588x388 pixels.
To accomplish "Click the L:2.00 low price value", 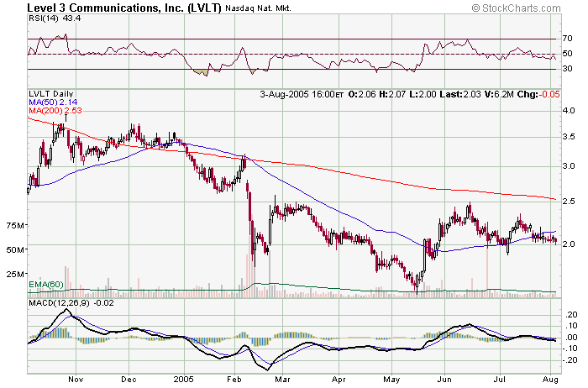I will pyautogui.click(x=423, y=94).
